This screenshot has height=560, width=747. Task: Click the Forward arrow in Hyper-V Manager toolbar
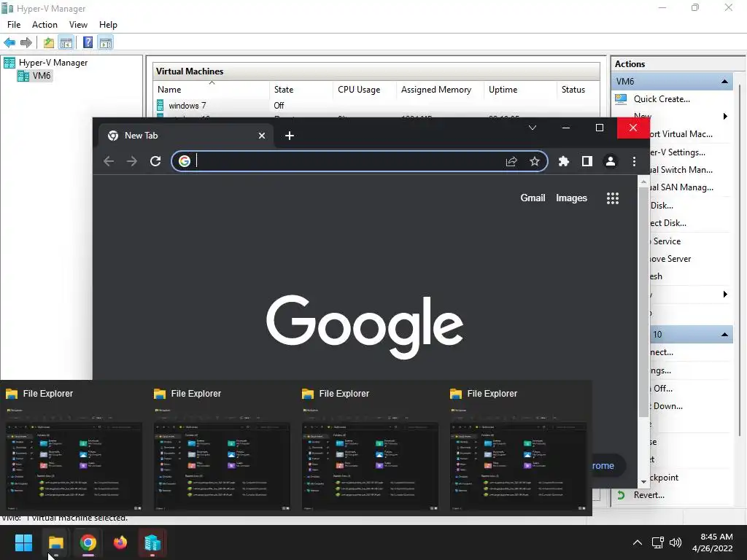pos(26,42)
